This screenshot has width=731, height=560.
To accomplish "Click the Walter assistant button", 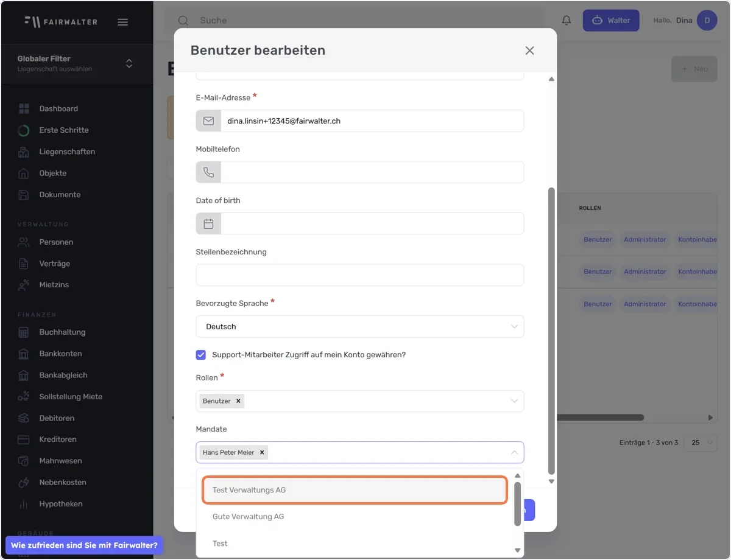I will tap(611, 21).
